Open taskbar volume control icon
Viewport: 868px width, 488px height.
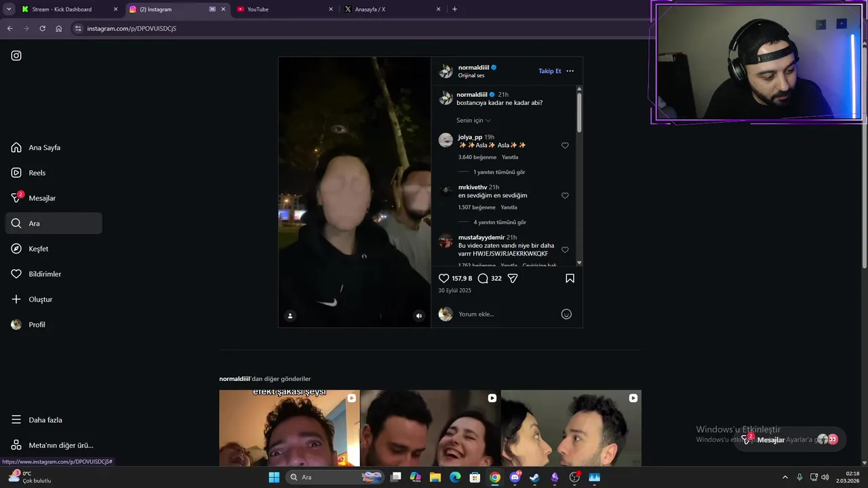point(825,477)
